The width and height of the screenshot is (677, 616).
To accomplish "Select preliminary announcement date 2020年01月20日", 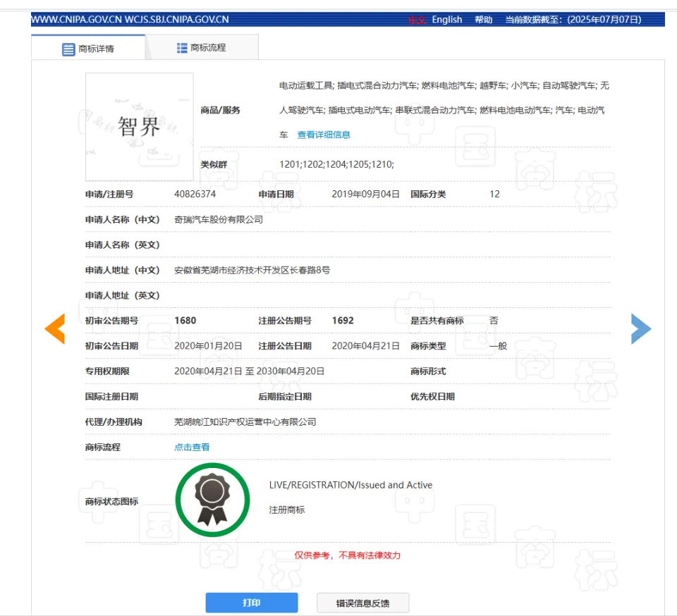I will coord(208,346).
